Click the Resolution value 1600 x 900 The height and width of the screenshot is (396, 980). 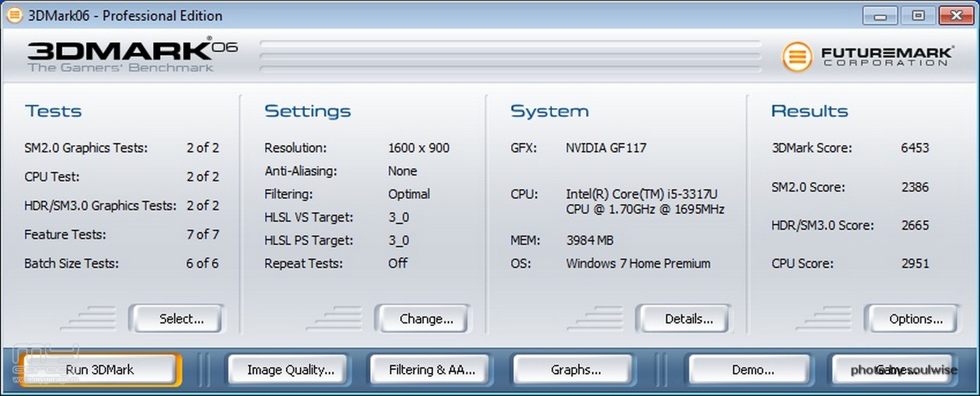click(x=419, y=148)
